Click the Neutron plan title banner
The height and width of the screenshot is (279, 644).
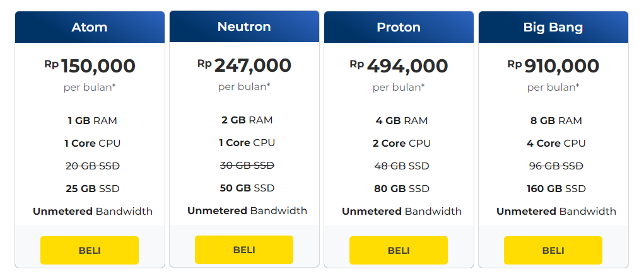[x=244, y=26]
